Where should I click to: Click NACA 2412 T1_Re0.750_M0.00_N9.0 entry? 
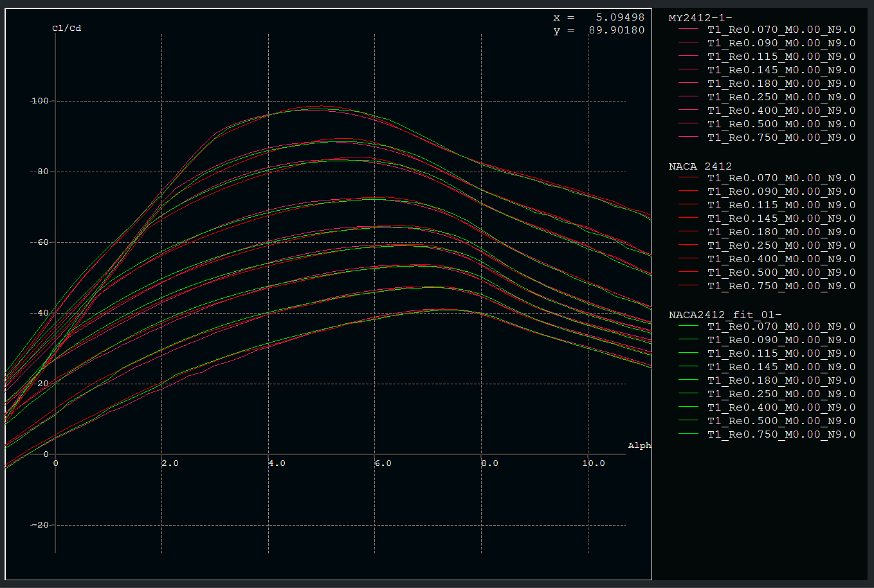767,286
